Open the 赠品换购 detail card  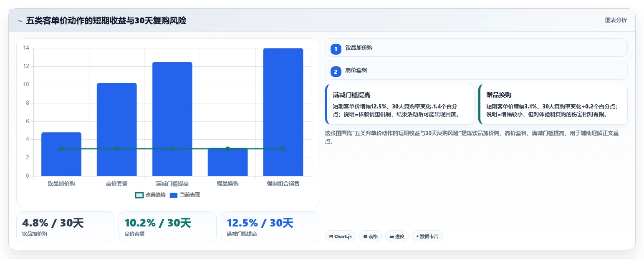(x=553, y=104)
